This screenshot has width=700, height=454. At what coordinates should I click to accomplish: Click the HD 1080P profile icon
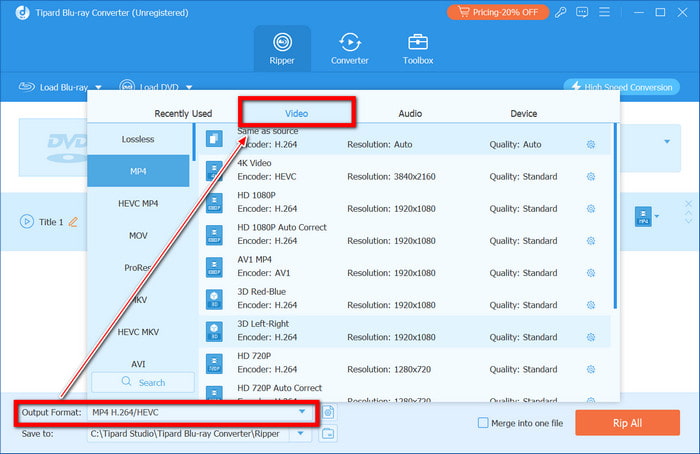[x=214, y=203]
